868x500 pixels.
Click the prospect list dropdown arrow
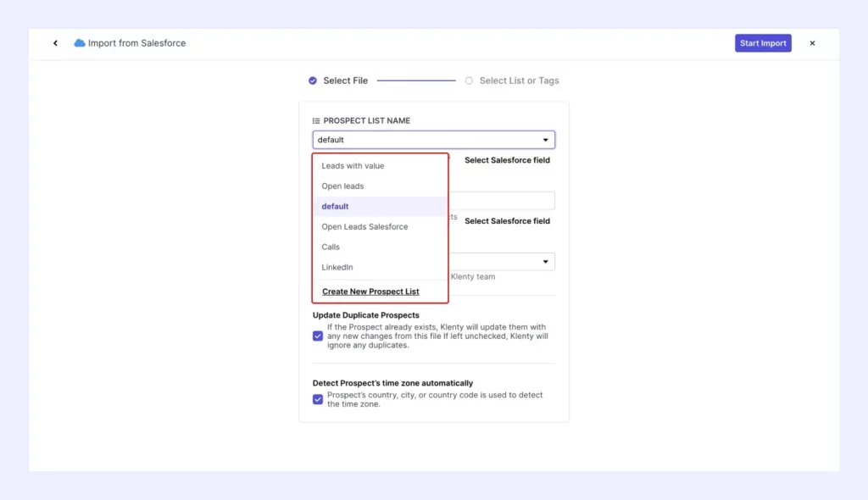[x=545, y=140]
